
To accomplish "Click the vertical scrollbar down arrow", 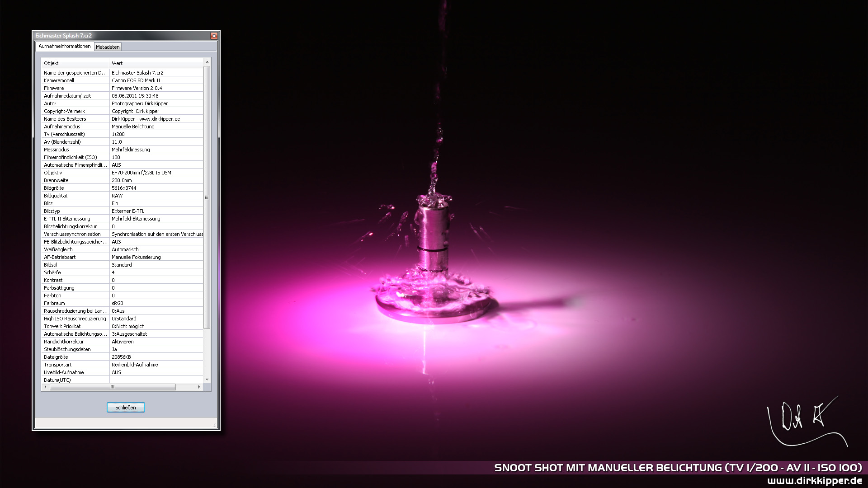I will pyautogui.click(x=207, y=380).
